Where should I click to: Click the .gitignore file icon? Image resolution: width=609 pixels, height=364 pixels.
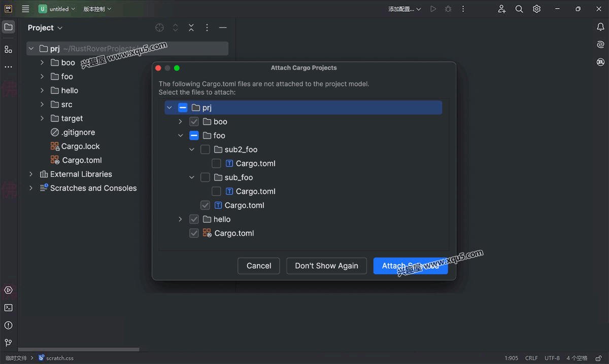coord(55,132)
